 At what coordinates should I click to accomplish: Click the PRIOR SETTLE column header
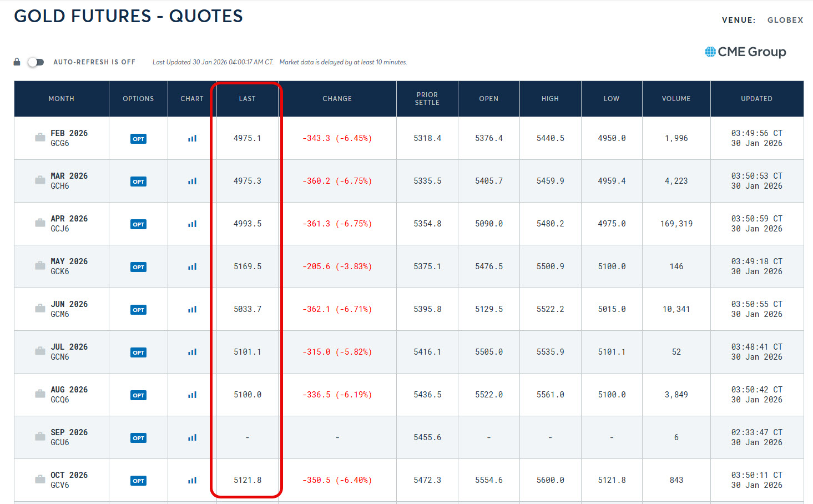(427, 99)
